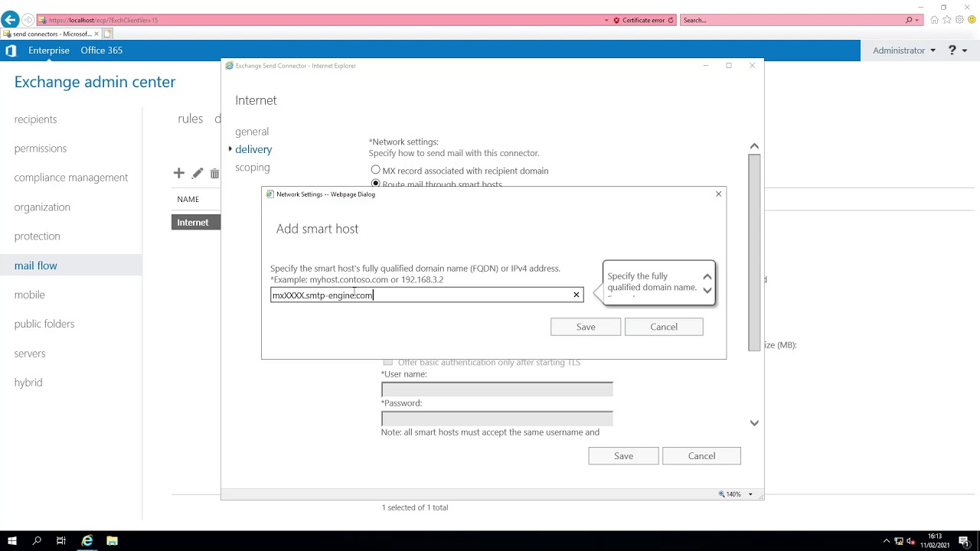Open public folders in the left navigation

click(44, 324)
